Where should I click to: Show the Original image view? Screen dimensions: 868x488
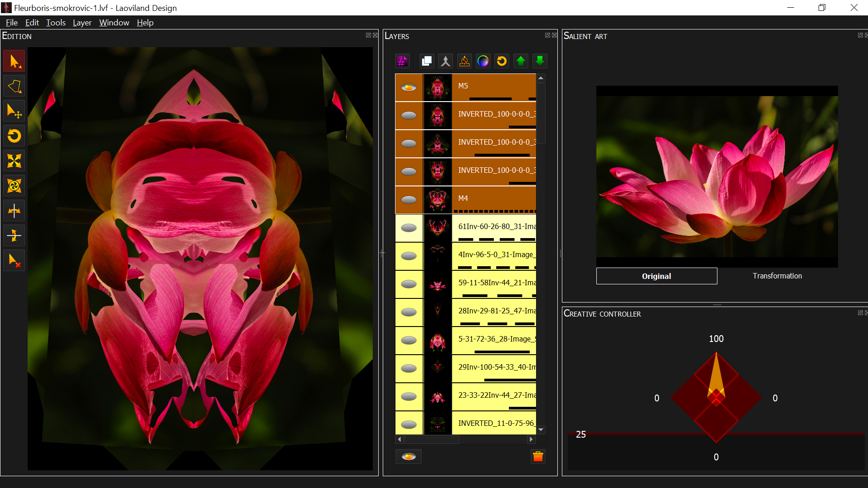click(x=657, y=276)
